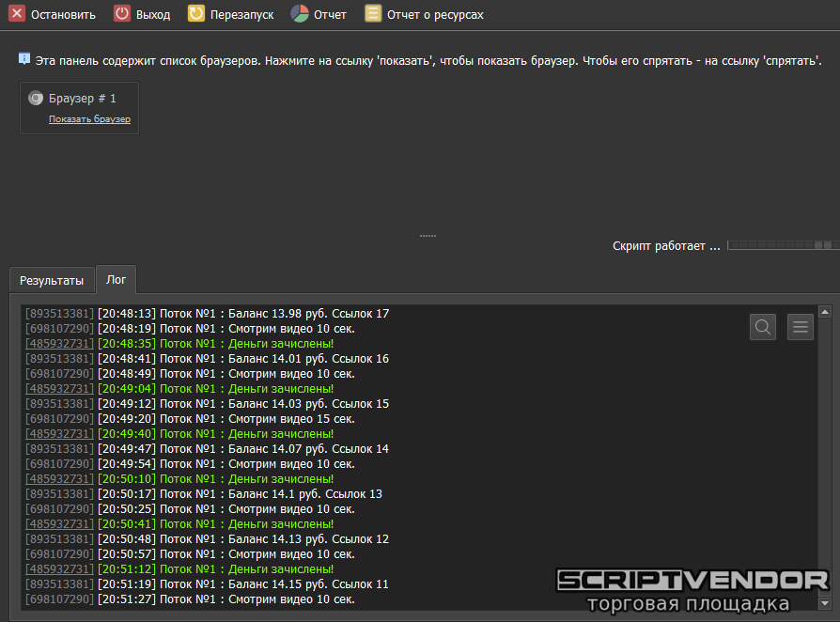Expand the log hamburger menu
The height and width of the screenshot is (622, 840).
click(801, 327)
